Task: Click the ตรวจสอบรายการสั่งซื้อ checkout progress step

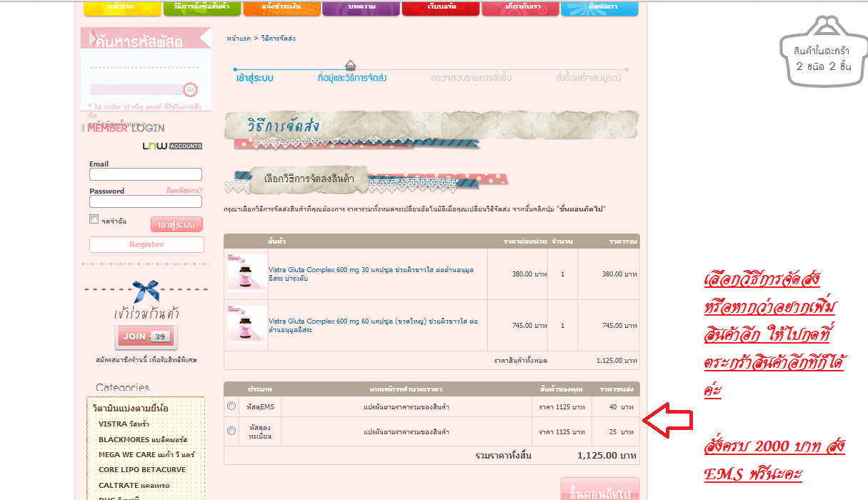Action: point(471,78)
